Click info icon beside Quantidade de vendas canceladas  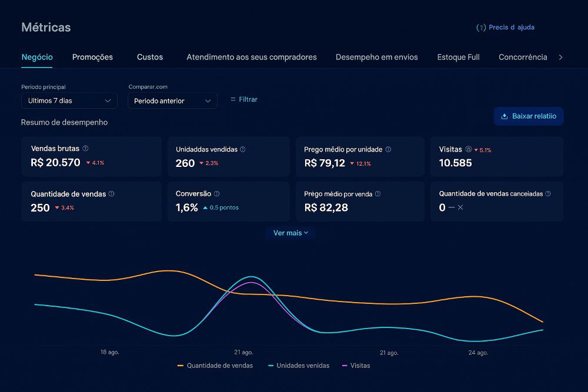(x=548, y=193)
